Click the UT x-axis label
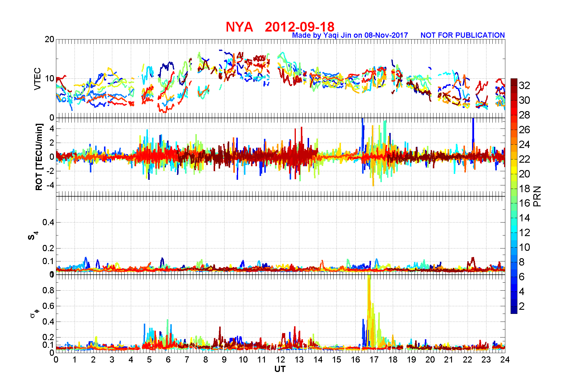561x392 pixels. tap(280, 369)
